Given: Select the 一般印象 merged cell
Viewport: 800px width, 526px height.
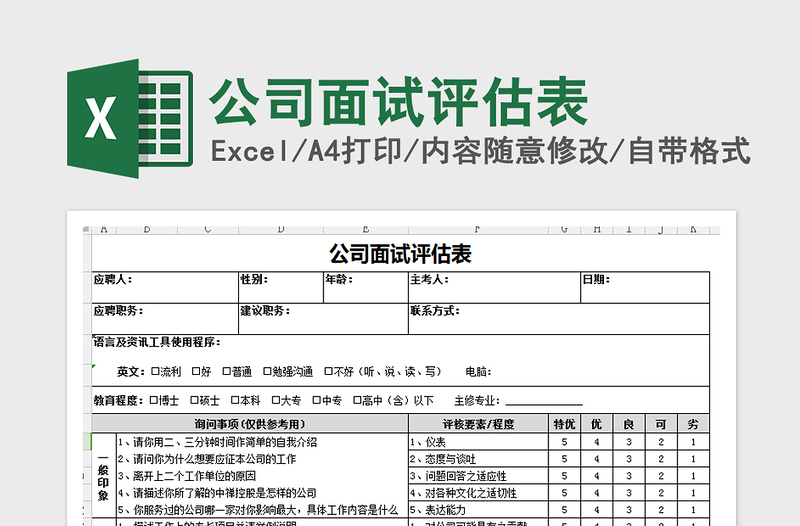Looking at the screenshot, I should (104, 476).
